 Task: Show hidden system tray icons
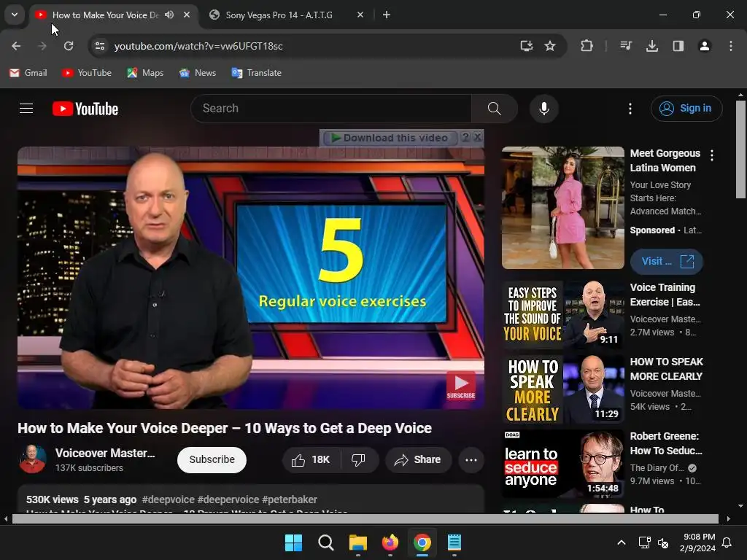[x=622, y=542]
